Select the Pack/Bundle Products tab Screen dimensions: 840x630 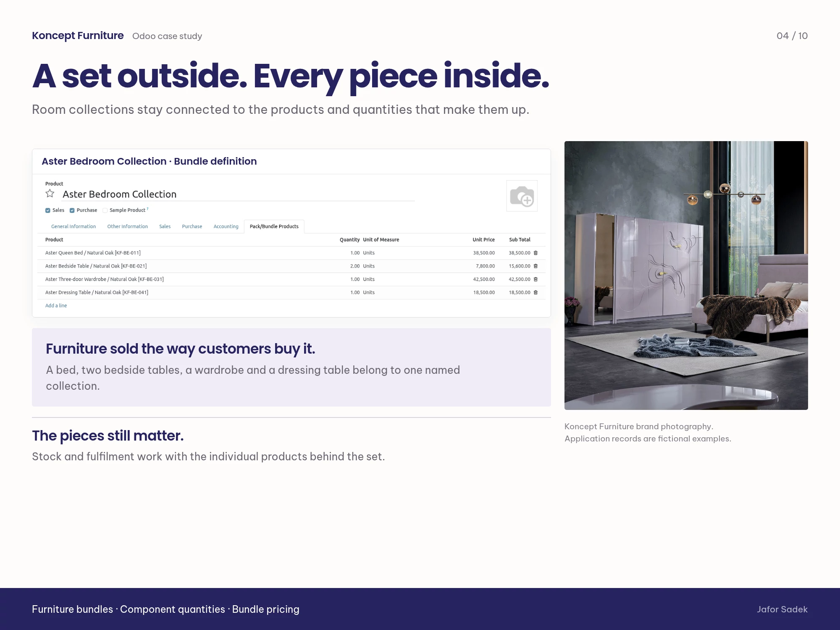(x=274, y=226)
